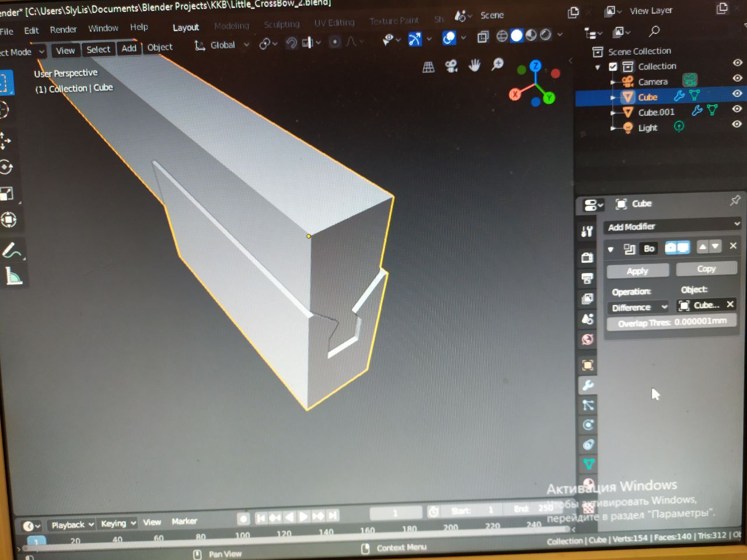The image size is (747, 560).
Task: Open the Add Modifier dropdown
Action: (672, 225)
